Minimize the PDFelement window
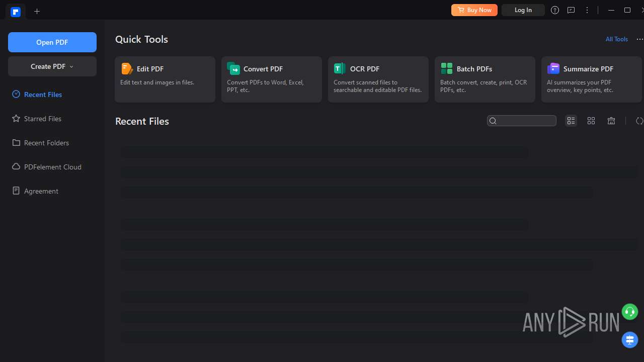This screenshot has width=644, height=362. click(611, 10)
